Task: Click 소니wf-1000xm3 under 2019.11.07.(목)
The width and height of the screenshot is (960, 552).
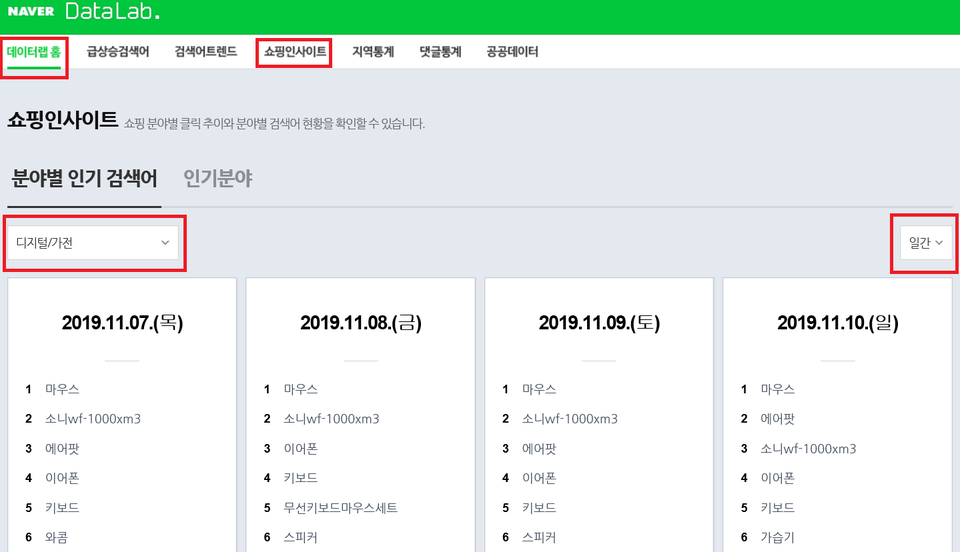Action: 92,419
